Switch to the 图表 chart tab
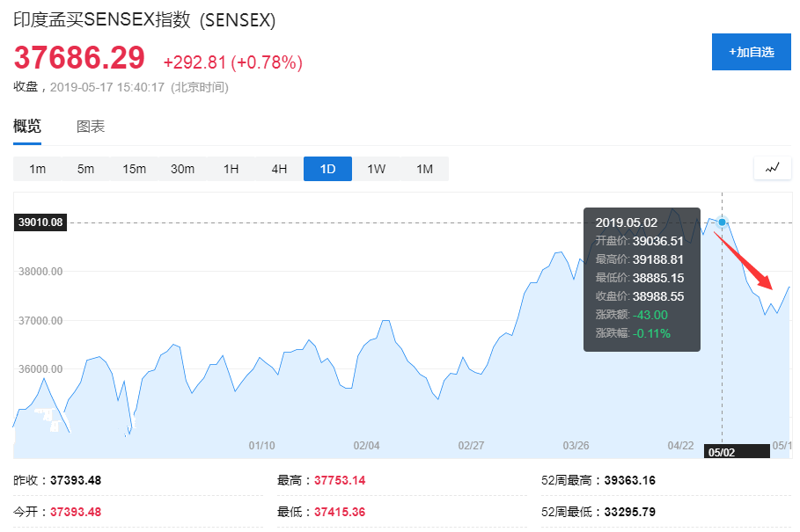Image resolution: width=800 pixels, height=532 pixels. (x=91, y=127)
